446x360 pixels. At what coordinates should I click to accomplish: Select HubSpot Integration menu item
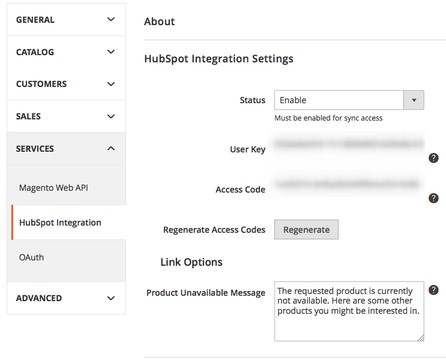tap(60, 223)
